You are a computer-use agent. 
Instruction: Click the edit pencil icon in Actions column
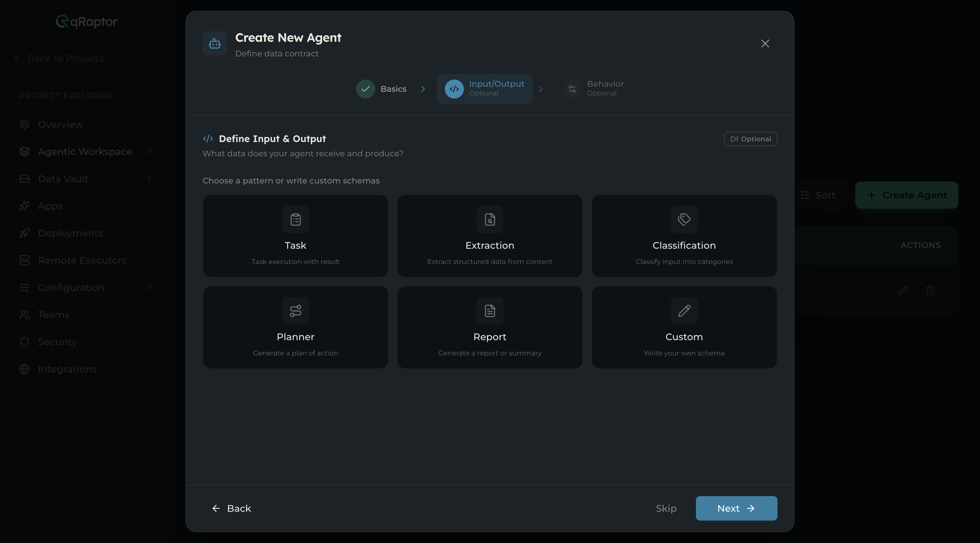click(x=903, y=290)
